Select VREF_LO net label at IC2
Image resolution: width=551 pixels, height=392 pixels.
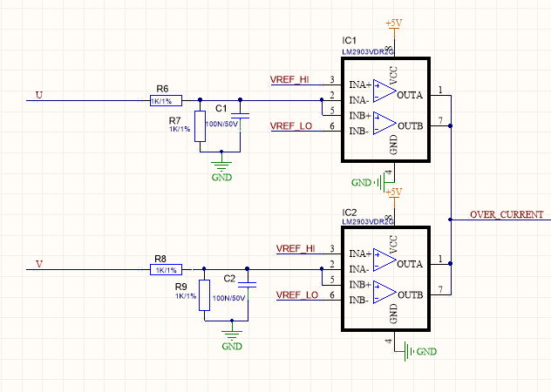[x=297, y=294]
